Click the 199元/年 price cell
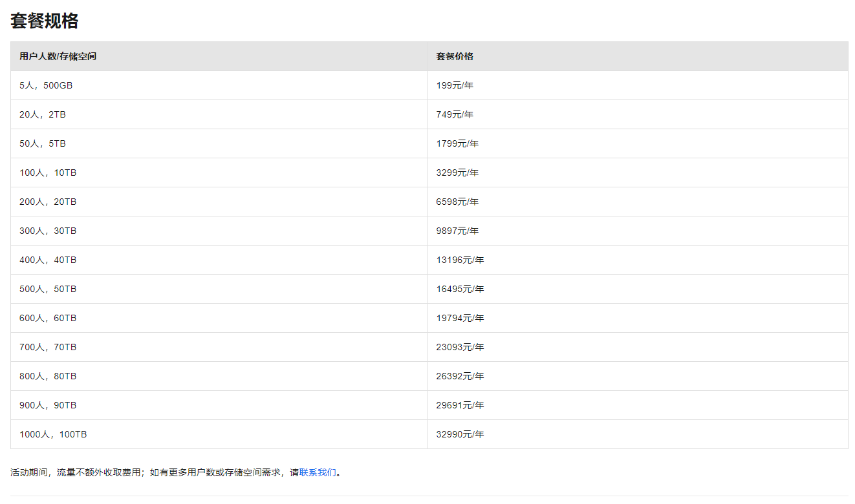Screen dimensions: 855x504 pyautogui.click(x=455, y=85)
